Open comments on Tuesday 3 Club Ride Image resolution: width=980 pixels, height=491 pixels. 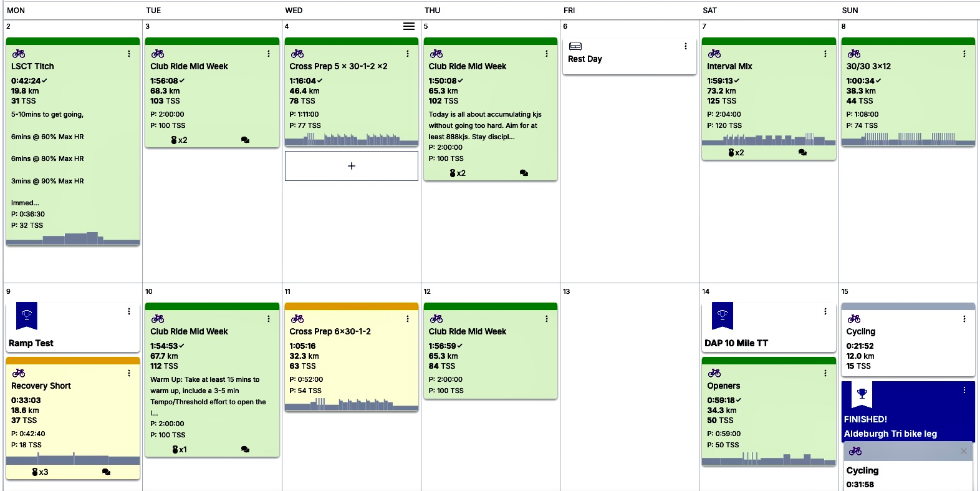[x=245, y=140]
